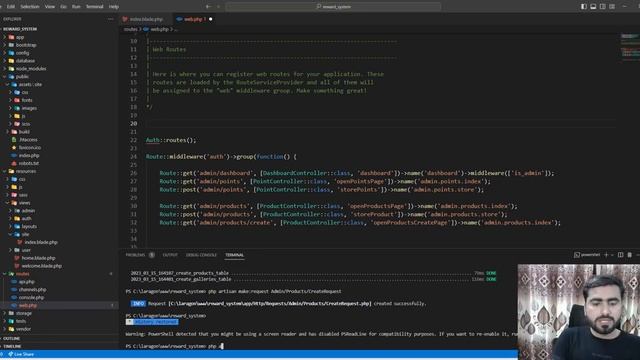Click the code minimap
640x360 pixels.
629,48
